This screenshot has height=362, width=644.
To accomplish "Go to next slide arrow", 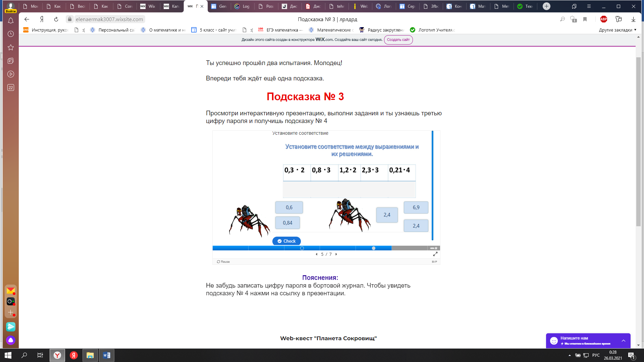I will (x=336, y=254).
